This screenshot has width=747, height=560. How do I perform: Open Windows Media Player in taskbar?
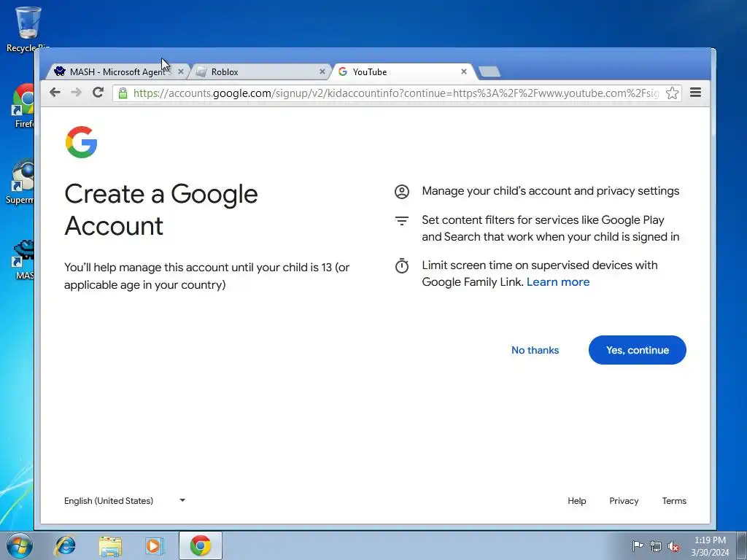155,545
